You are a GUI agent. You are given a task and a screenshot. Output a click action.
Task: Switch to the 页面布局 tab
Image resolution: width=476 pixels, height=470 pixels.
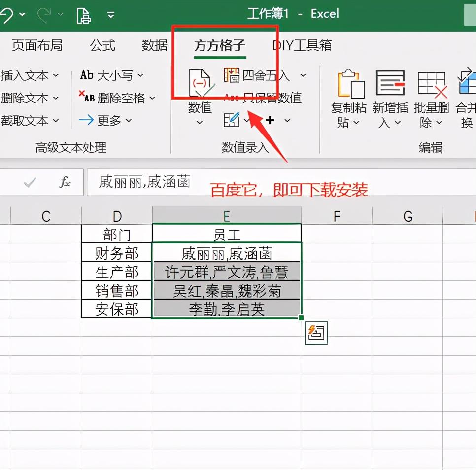point(37,45)
